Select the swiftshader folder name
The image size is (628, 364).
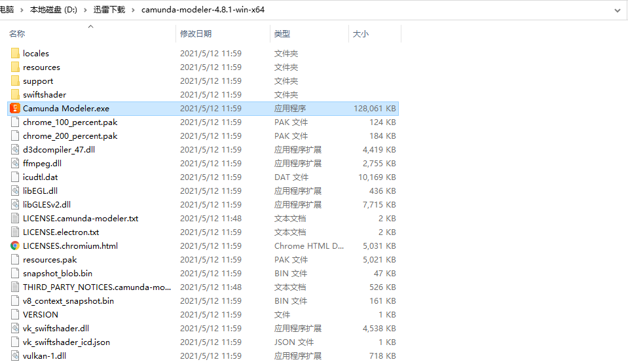(45, 94)
